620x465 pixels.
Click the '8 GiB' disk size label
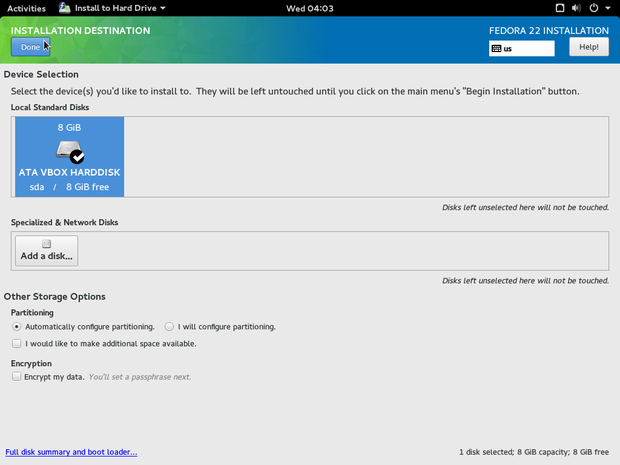pos(69,128)
